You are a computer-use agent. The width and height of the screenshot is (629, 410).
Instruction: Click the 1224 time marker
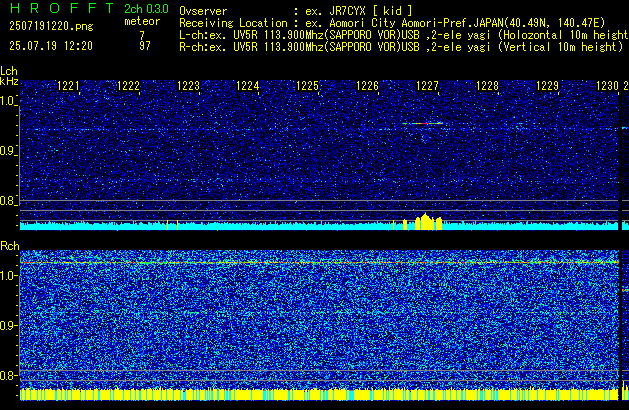click(x=248, y=86)
